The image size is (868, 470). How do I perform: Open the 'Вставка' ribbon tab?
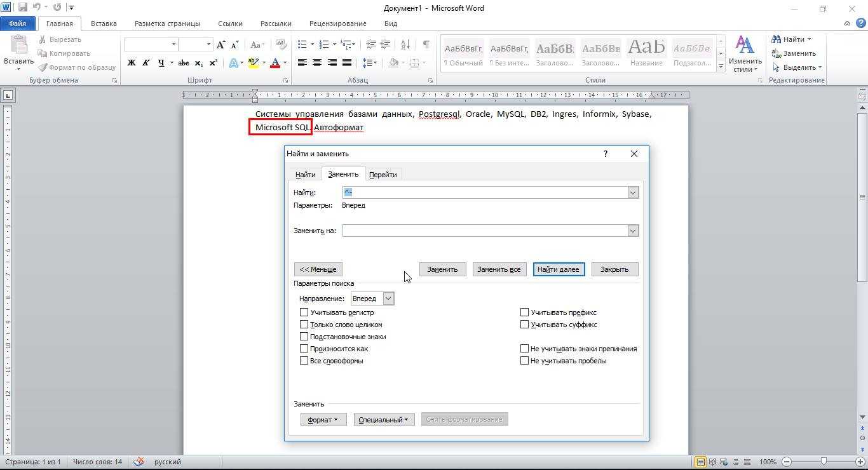104,23
